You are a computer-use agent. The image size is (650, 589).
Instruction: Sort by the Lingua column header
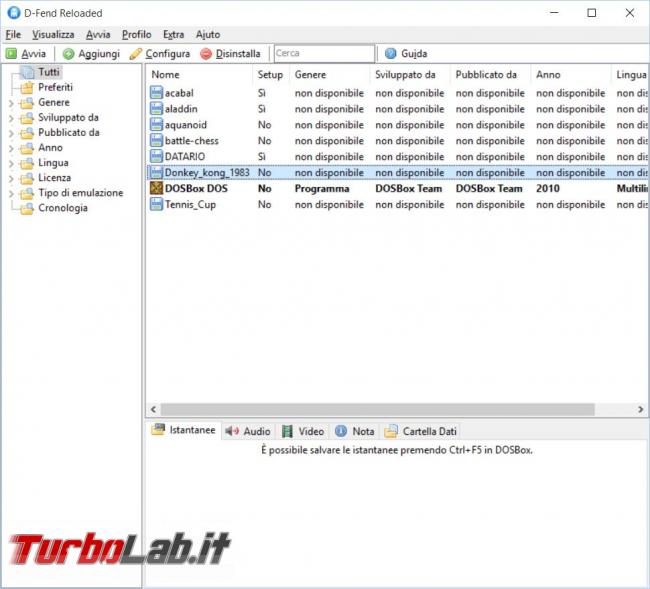pos(631,75)
